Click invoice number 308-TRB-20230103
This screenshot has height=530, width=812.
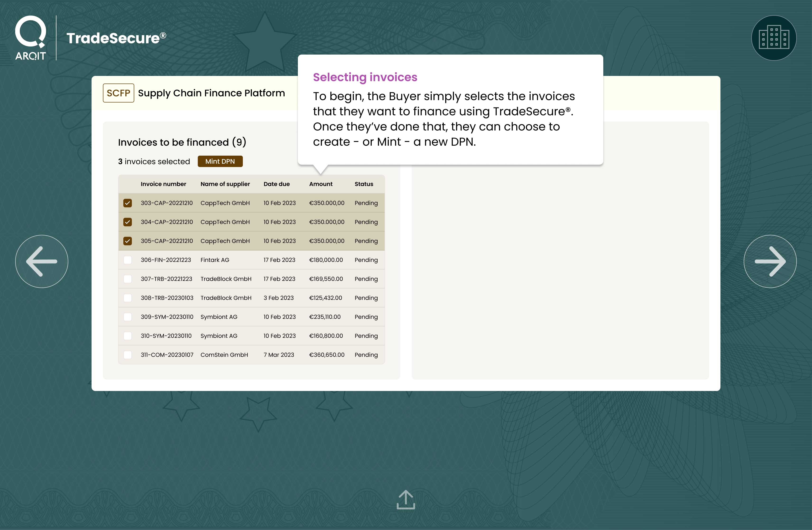click(x=167, y=298)
